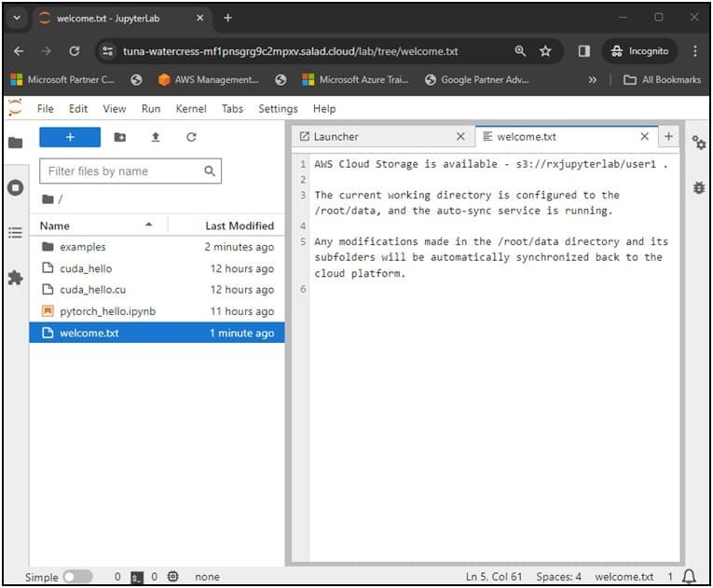This screenshot has width=713, height=588.
Task: Refresh the file browser listing
Action: coord(191,137)
